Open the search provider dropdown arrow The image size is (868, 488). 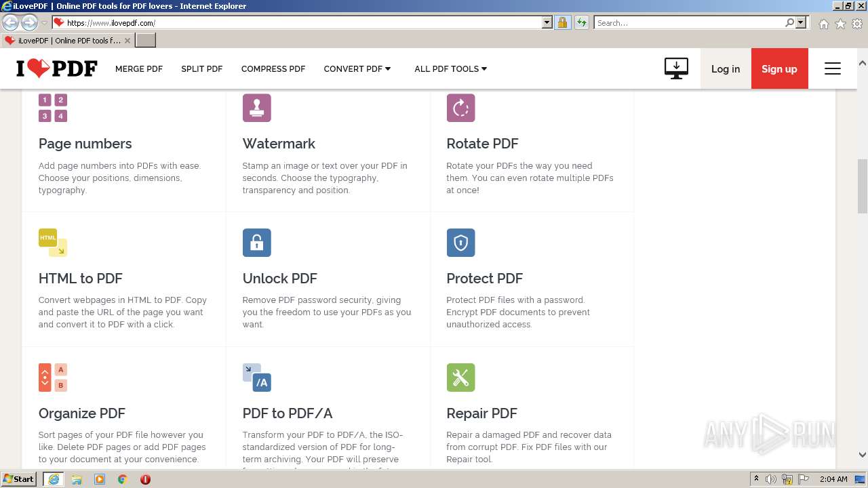[x=801, y=22]
